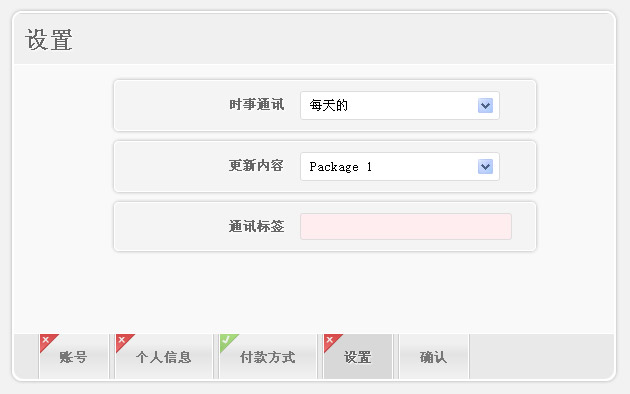630x394 pixels.
Task: Click the green checkmark badge on 付款方式 tab
Action: pyautogui.click(x=227, y=341)
